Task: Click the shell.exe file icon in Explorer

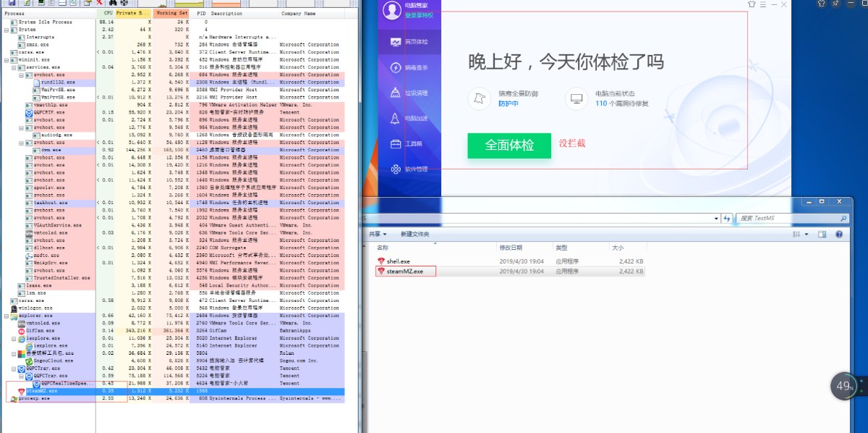Action: point(382,261)
